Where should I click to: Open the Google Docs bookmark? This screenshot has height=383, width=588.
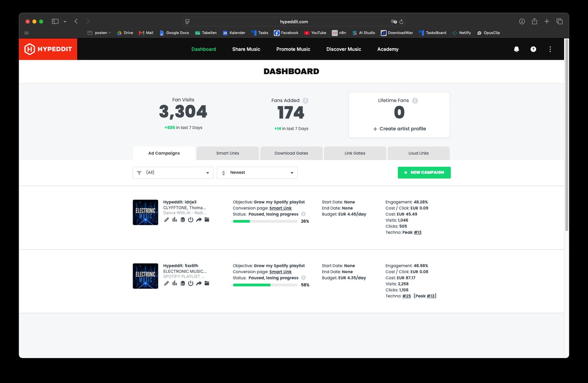pos(174,33)
